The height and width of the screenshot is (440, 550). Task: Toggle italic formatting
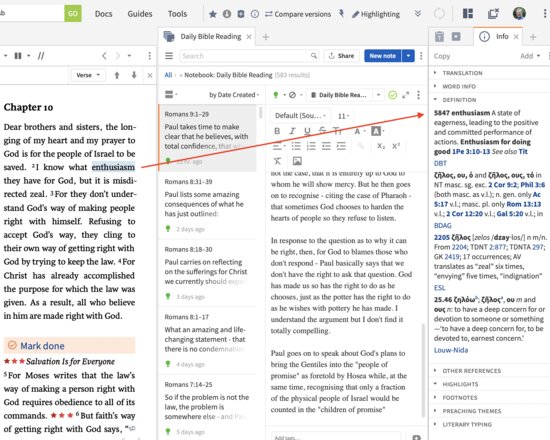pyautogui.click(x=292, y=131)
